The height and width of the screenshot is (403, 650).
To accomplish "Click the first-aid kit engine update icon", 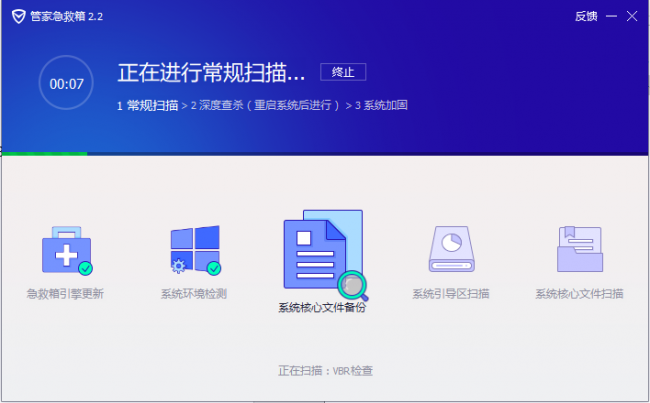I will (65, 250).
